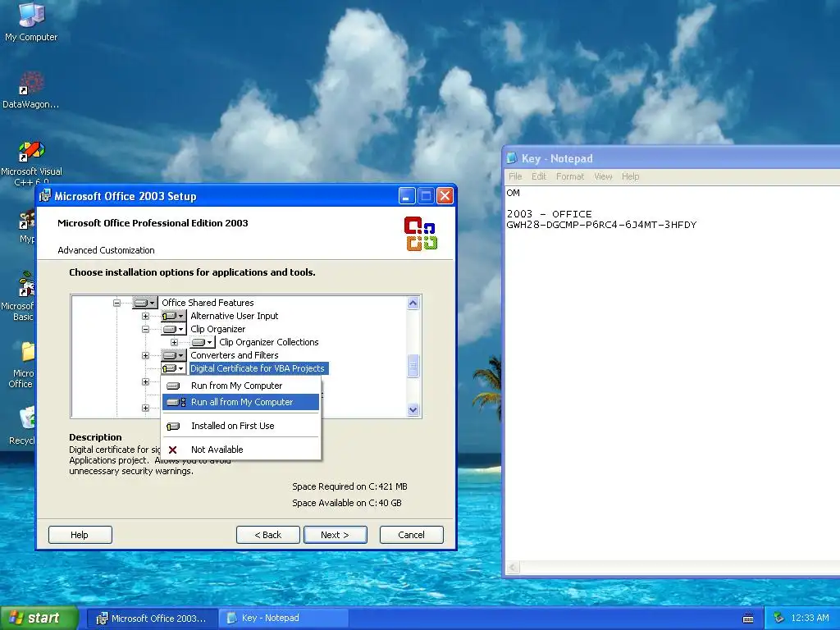Screen dimensions: 840x630
Task: Minimize the Office 2003 Setup window
Action: pos(407,196)
